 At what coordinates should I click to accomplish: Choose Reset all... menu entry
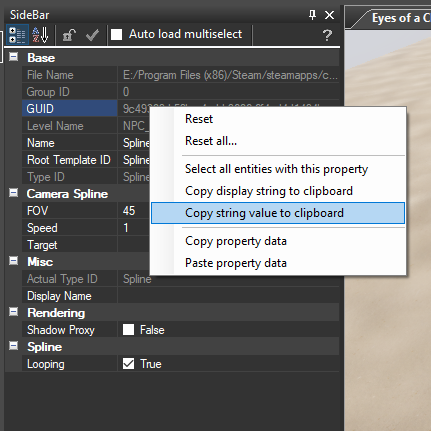click(278, 141)
